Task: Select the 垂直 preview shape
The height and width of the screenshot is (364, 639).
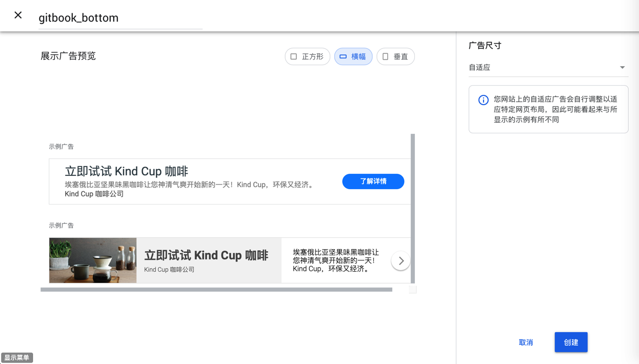Action: pos(395,56)
